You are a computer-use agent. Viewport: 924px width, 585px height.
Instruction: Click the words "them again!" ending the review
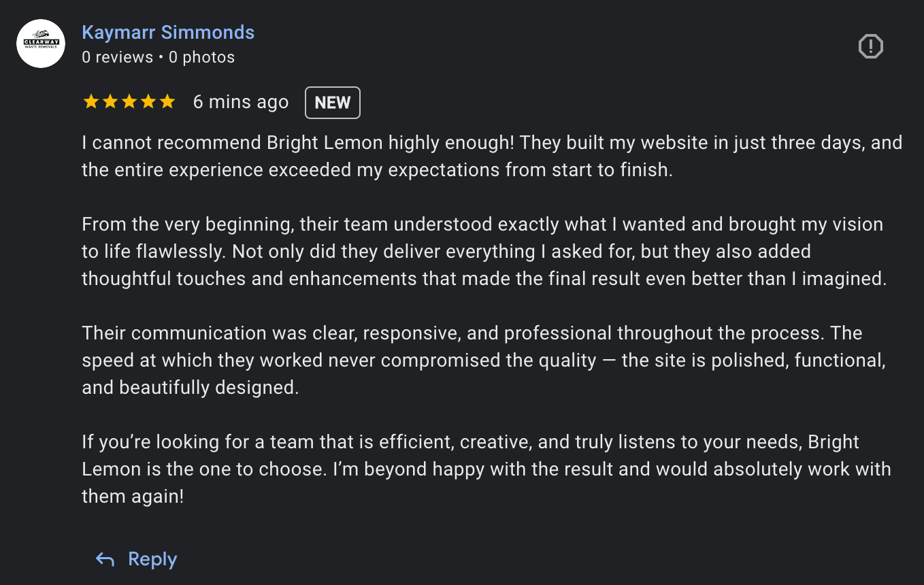[x=133, y=497]
